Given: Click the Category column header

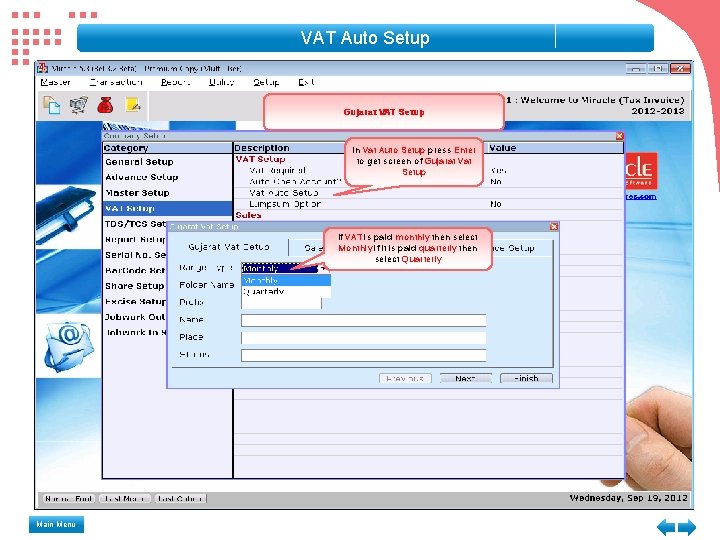Looking at the screenshot, I should [x=168, y=148].
